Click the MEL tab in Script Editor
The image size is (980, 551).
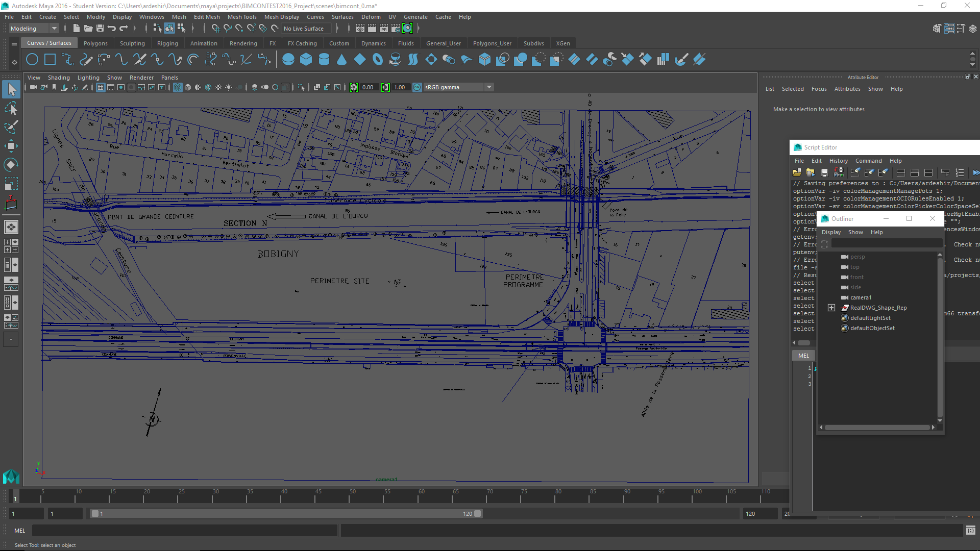[x=803, y=356]
